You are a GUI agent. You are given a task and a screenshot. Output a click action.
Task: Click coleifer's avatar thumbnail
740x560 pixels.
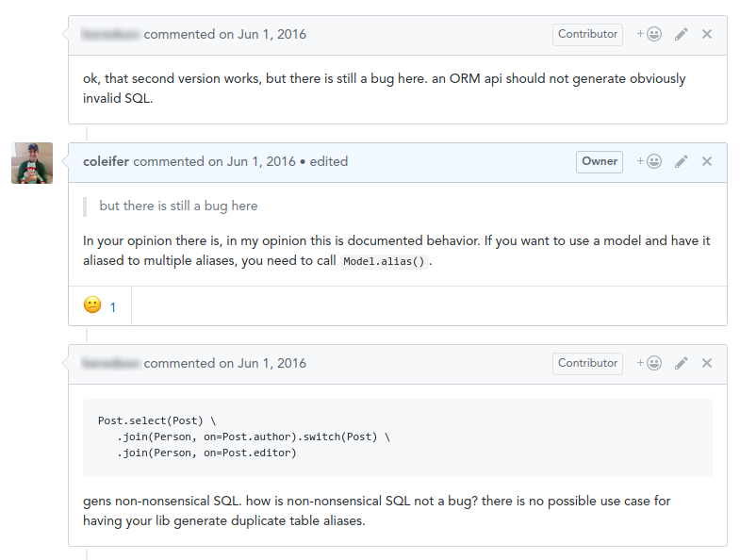tap(32, 163)
